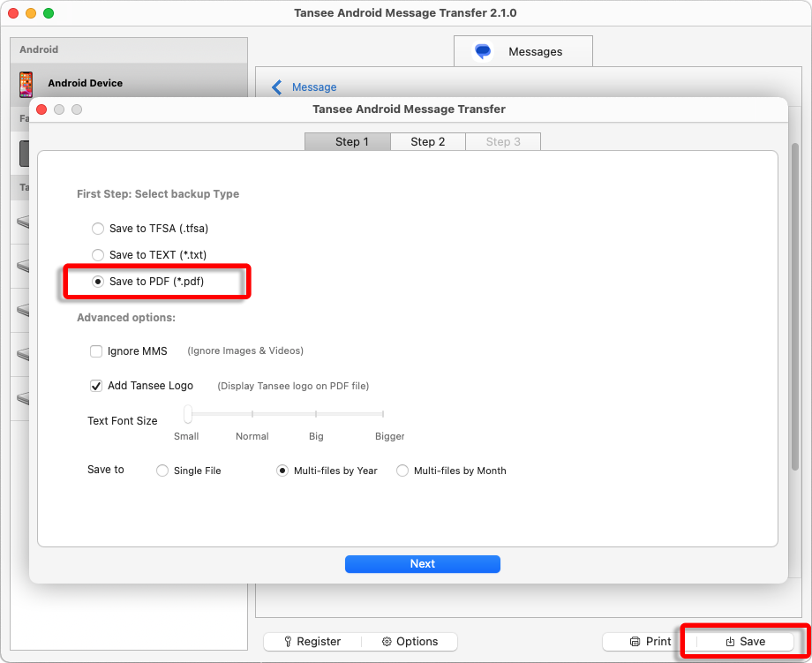Screen dimensions: 812x663
Task: Click the dialog's vertical scrollbar
Action: point(795,306)
